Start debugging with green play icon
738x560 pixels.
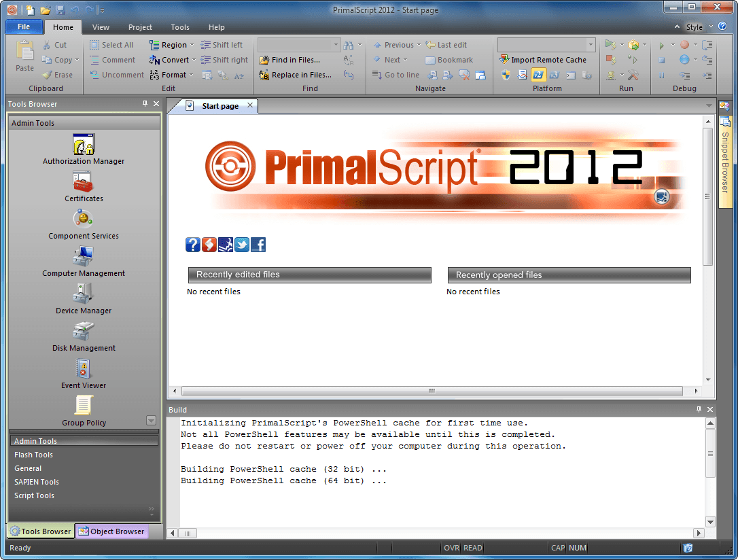coord(661,45)
